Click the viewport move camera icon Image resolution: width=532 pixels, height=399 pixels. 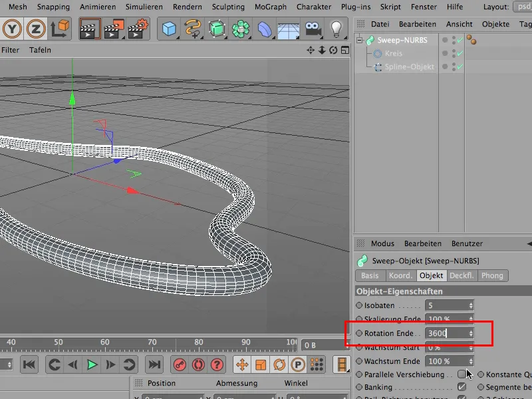pos(311,51)
